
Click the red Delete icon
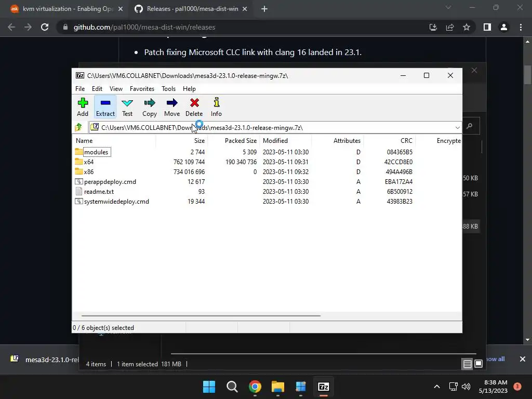(194, 103)
